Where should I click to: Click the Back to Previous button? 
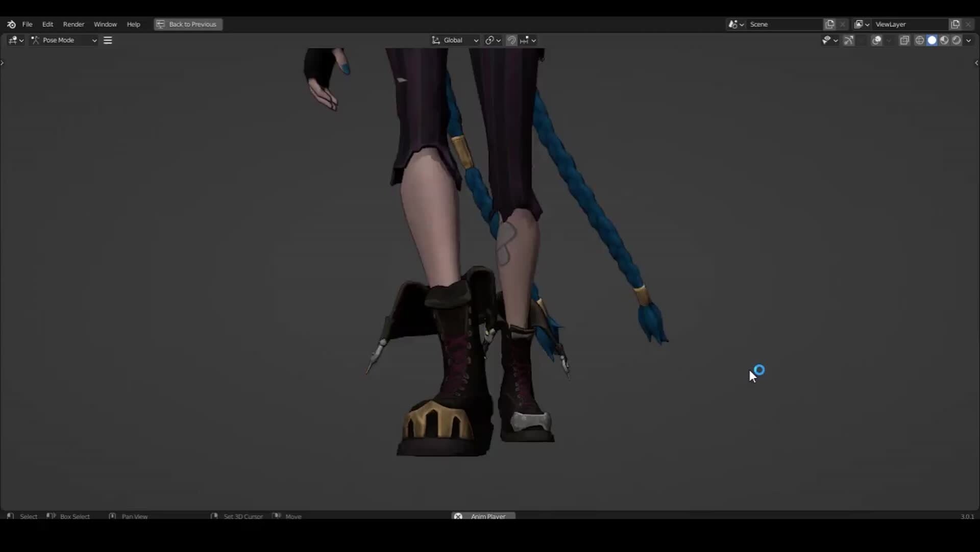click(x=187, y=24)
